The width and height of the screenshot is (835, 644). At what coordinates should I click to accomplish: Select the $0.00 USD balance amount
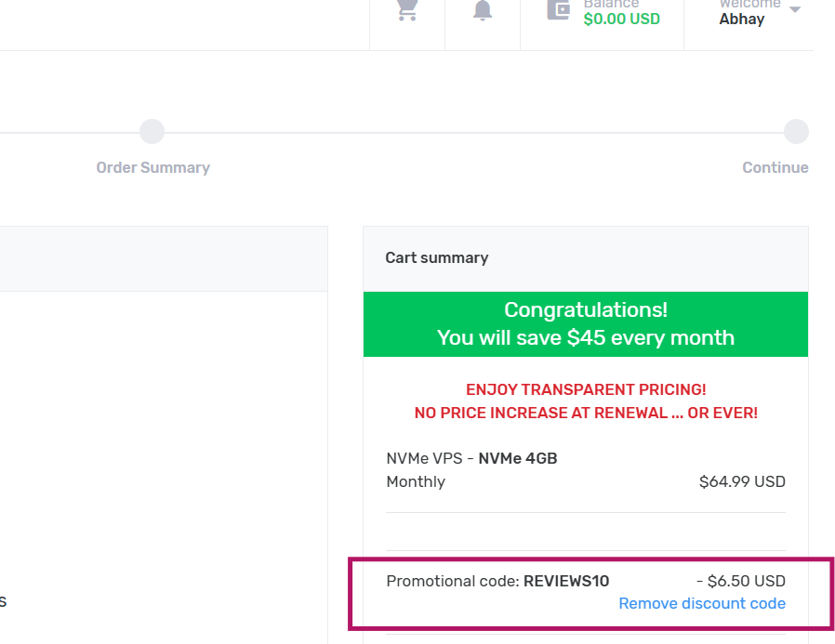[621, 19]
